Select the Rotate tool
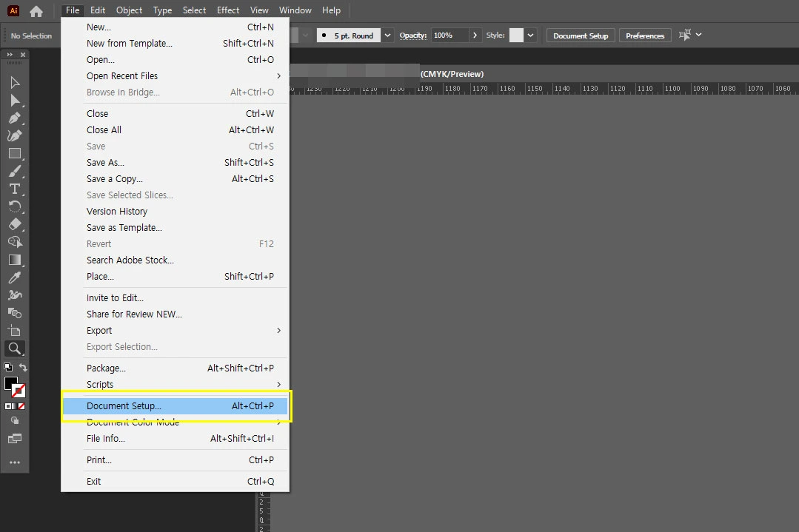The height and width of the screenshot is (532, 799). [x=15, y=206]
